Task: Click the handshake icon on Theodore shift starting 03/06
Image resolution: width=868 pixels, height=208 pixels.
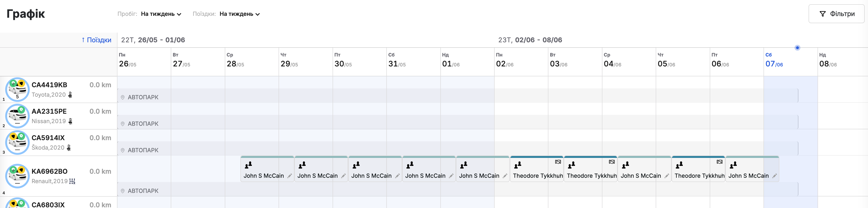Action: click(x=612, y=162)
